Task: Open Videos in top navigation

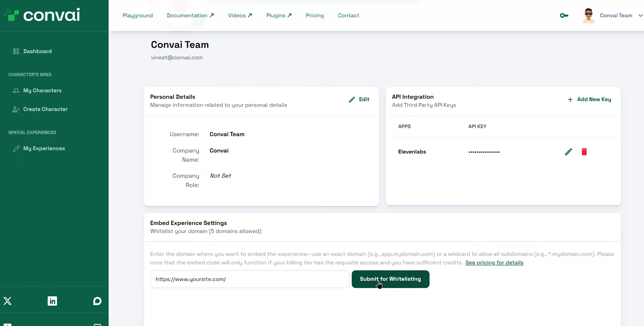Action: click(x=240, y=16)
